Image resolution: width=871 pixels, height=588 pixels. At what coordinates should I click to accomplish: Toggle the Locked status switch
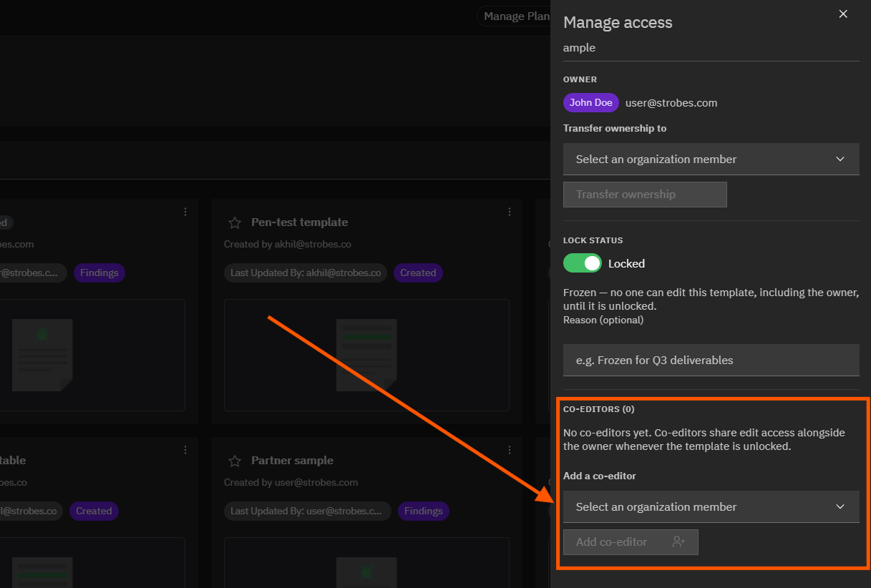point(583,263)
